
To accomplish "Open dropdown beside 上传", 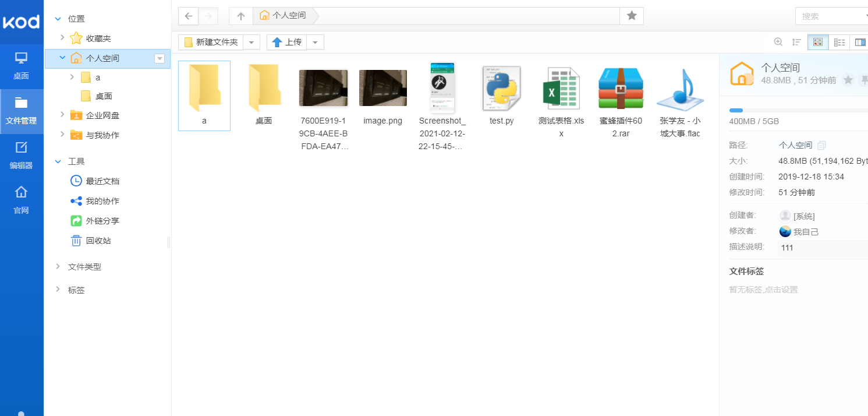I will point(315,42).
